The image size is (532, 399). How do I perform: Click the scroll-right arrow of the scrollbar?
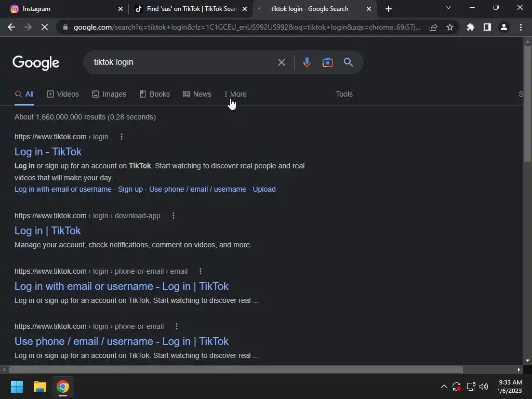519,369
